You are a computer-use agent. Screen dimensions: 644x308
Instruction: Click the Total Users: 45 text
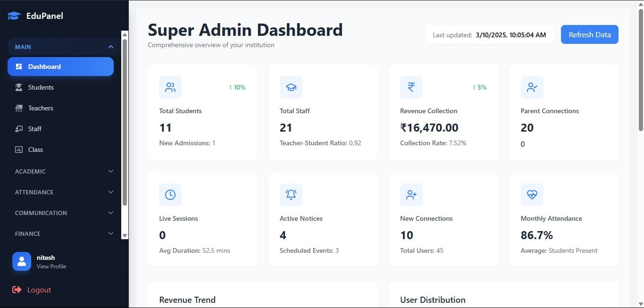[422, 250]
